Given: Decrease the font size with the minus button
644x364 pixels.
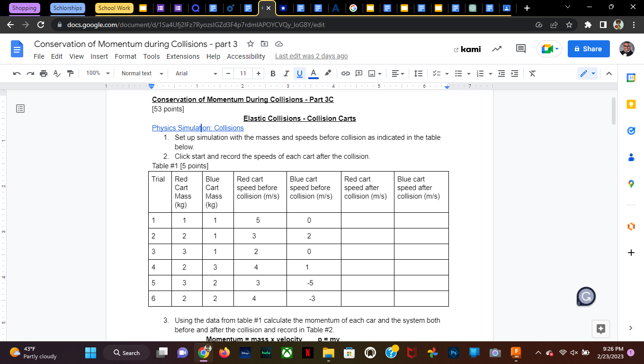Looking at the screenshot, I should 228,73.
